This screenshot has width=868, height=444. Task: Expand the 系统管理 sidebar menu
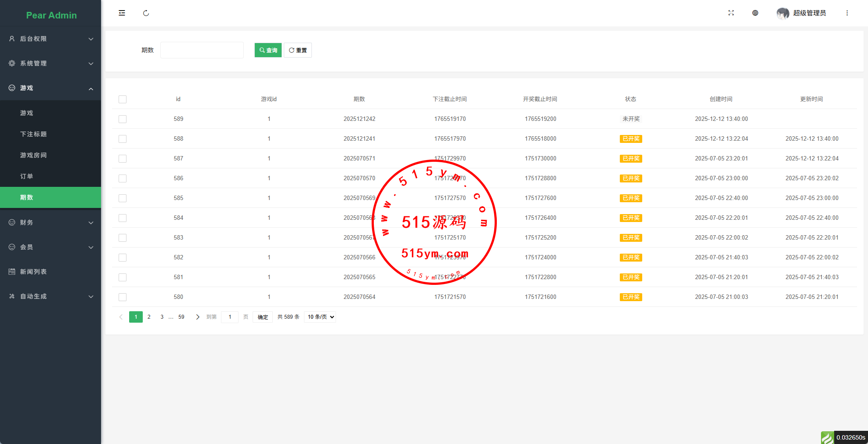[51, 63]
